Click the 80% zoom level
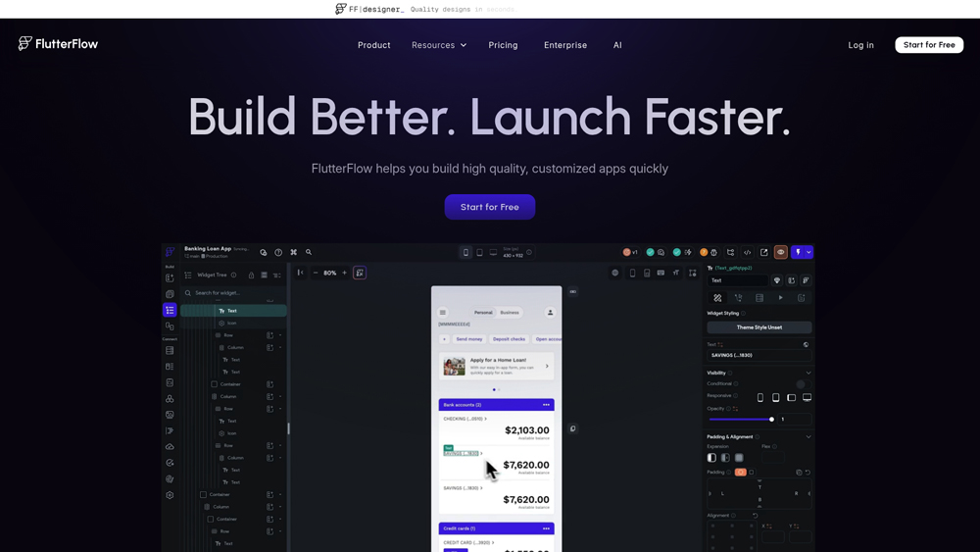This screenshot has height=552, width=980. click(x=330, y=274)
